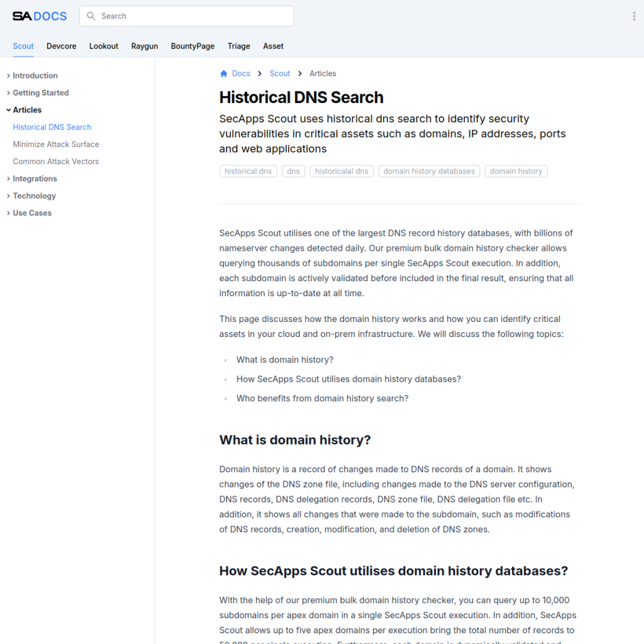Viewport: 644px width, 644px height.
Task: Open Common Attack Vectors article
Action: [x=56, y=162]
